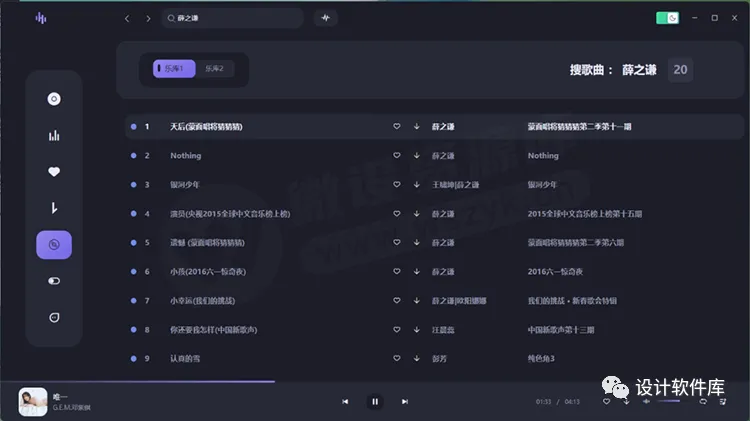Click the sidebar smiley chat icon

[54, 318]
